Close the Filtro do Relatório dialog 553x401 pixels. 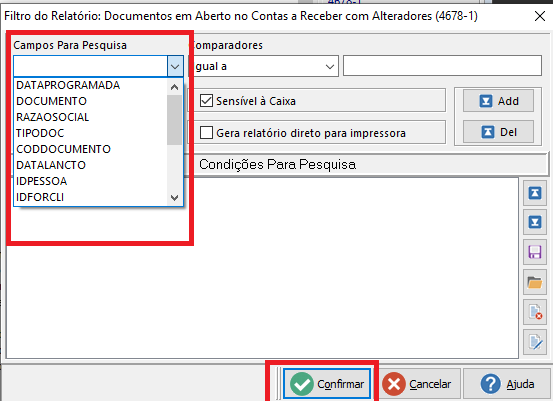coord(540,16)
